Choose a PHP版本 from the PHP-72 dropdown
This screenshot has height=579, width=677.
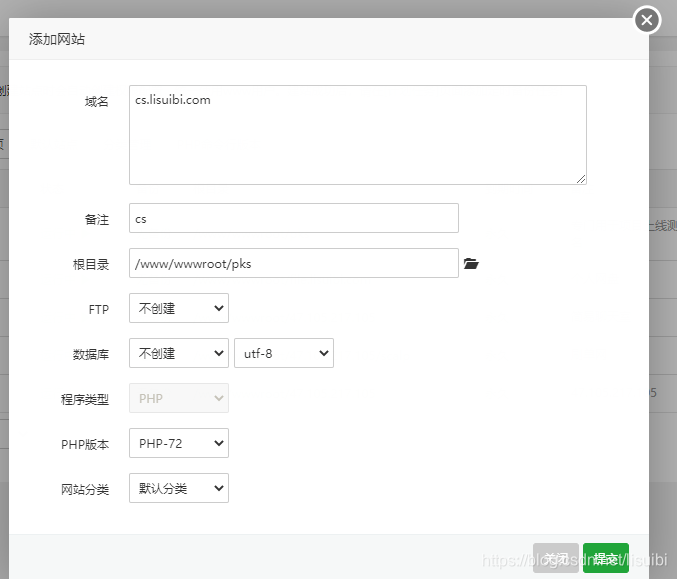(x=179, y=443)
